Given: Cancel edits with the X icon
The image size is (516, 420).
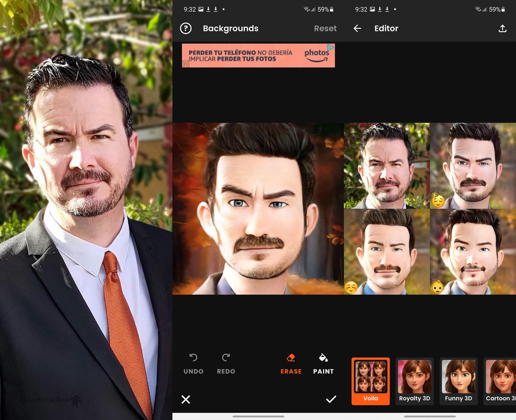Looking at the screenshot, I should (x=186, y=399).
